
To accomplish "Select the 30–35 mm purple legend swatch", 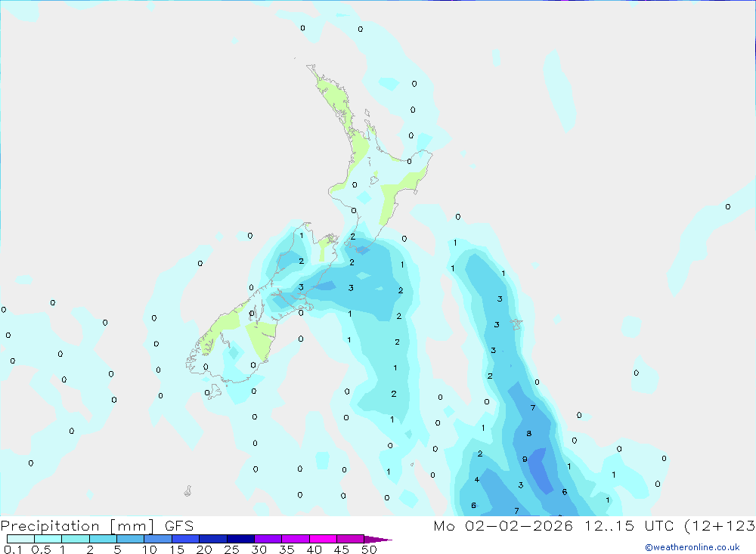I will coord(268,539).
